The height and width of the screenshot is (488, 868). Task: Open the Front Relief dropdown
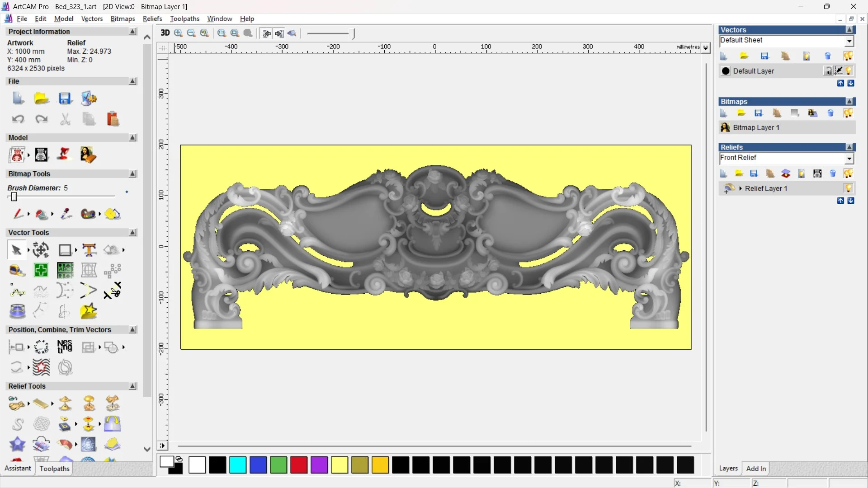[849, 158]
